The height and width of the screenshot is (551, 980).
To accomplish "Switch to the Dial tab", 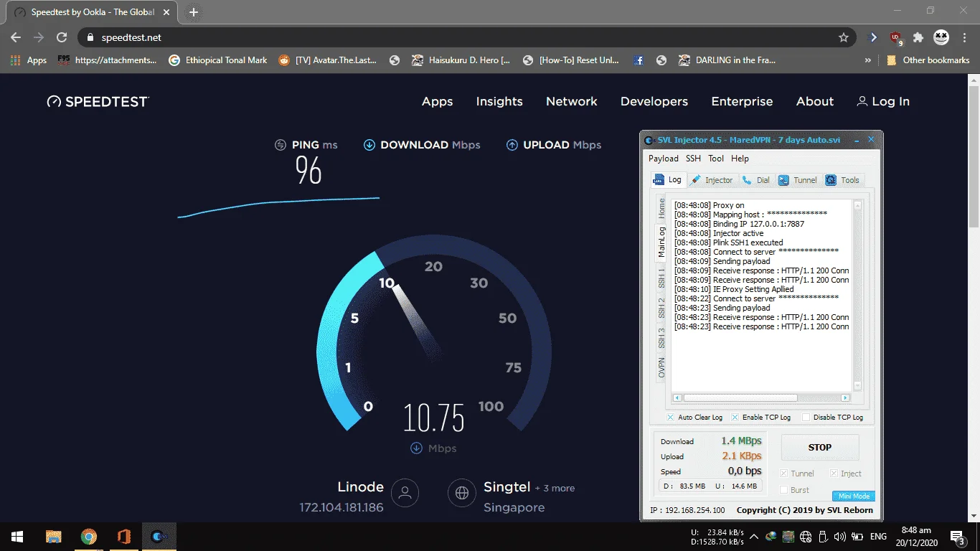I will click(x=756, y=180).
